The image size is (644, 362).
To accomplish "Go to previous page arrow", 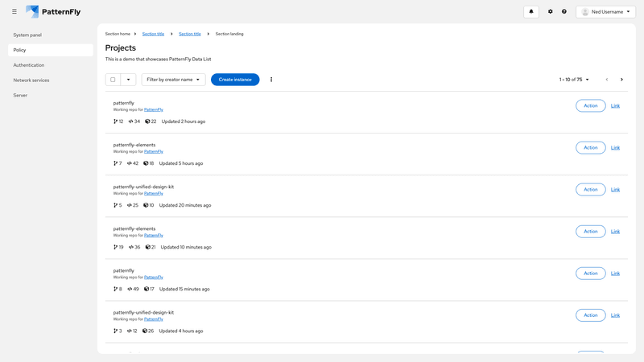I will [607, 80].
